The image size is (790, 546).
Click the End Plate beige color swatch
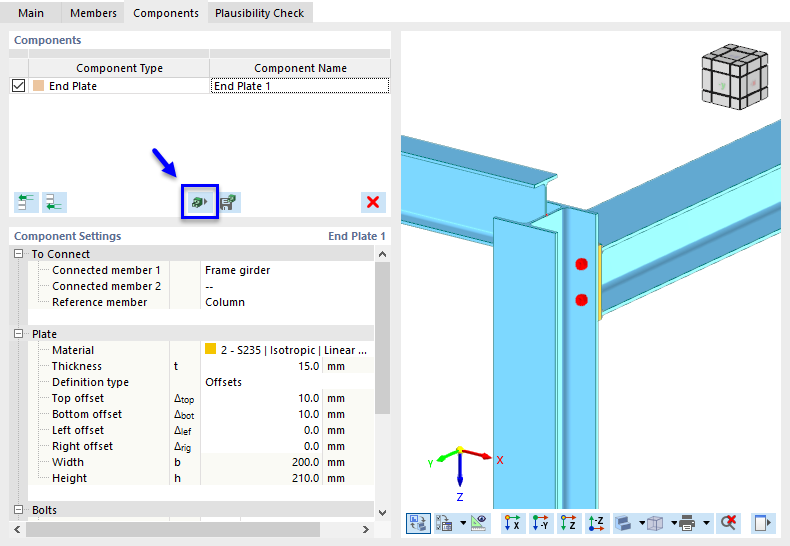click(38, 86)
